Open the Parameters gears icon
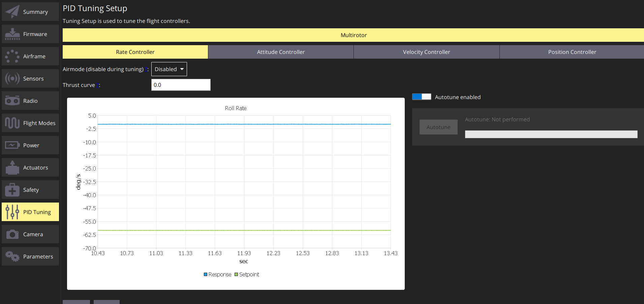Image resolution: width=644 pixels, height=304 pixels. click(12, 256)
